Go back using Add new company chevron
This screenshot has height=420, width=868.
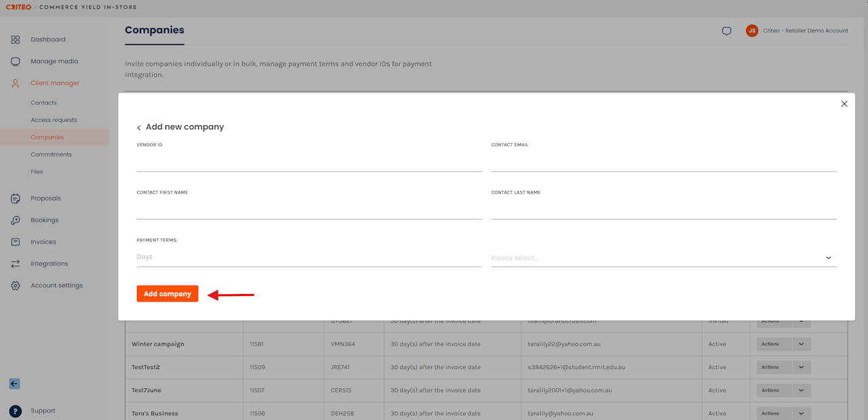[x=139, y=127]
